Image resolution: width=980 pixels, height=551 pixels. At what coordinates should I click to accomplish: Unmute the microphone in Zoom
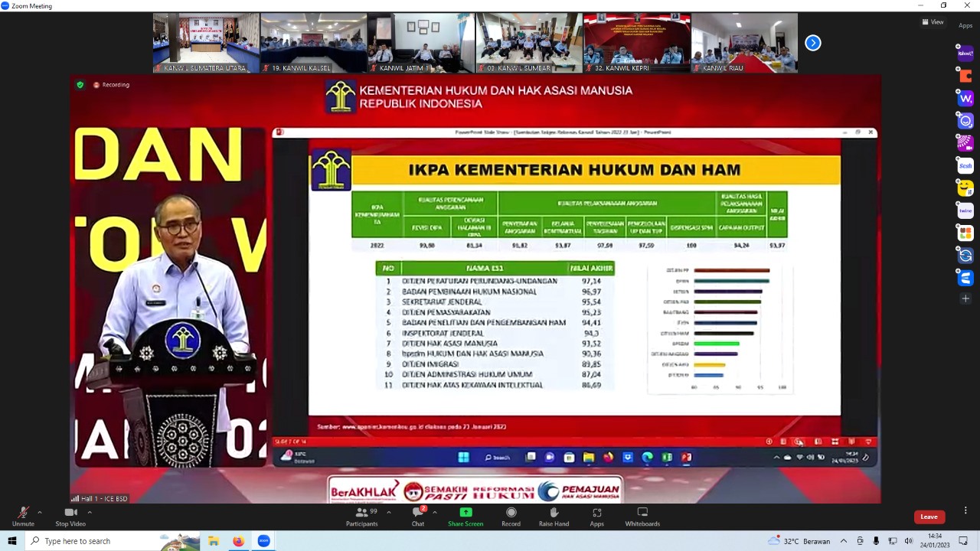pos(23,513)
